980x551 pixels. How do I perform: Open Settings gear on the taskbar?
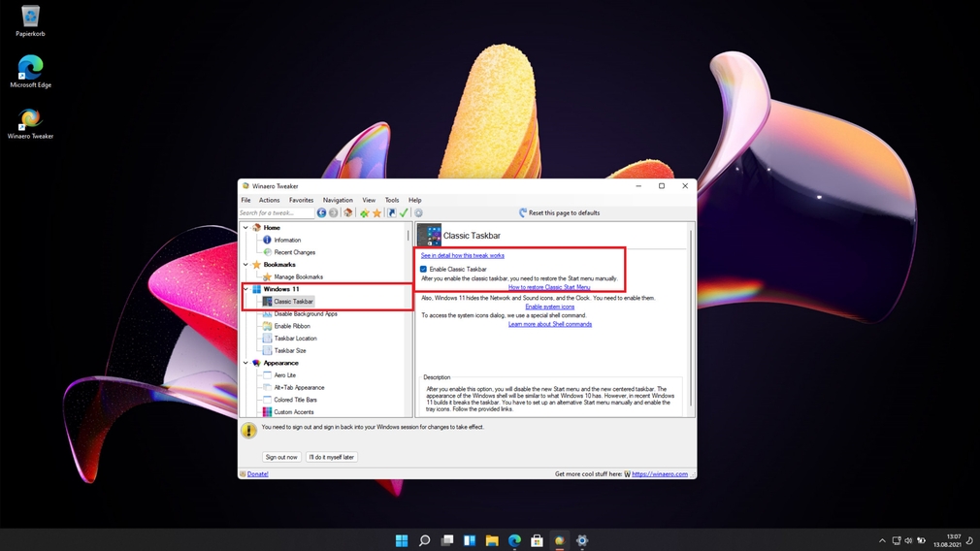[x=582, y=540]
